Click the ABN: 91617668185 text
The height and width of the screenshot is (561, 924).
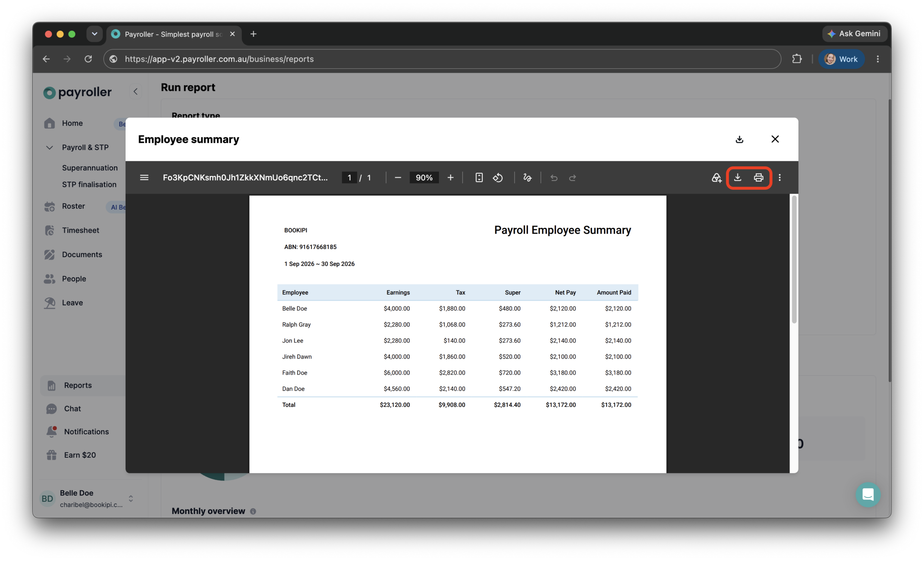[310, 247]
